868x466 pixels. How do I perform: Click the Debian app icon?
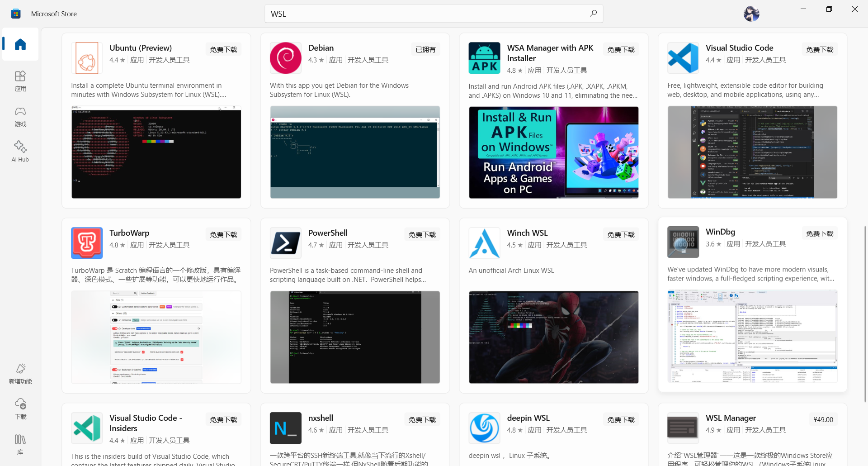point(286,58)
